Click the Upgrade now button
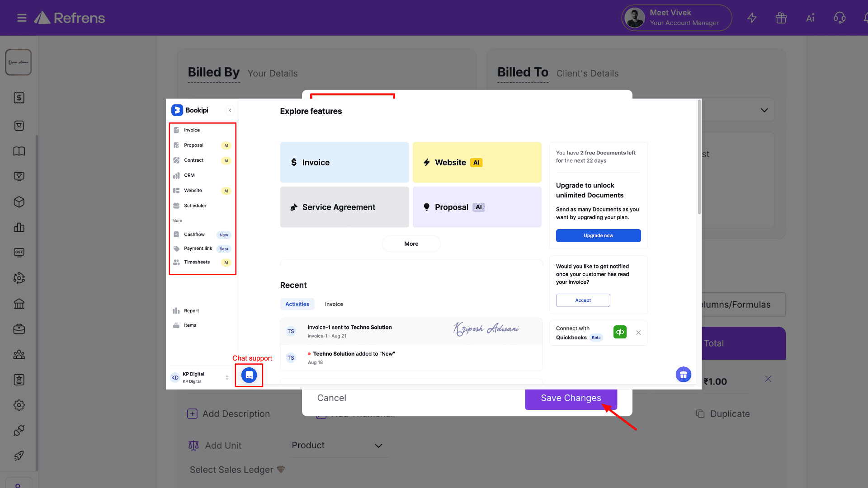Screen dimensions: 868x488 click(x=598, y=235)
